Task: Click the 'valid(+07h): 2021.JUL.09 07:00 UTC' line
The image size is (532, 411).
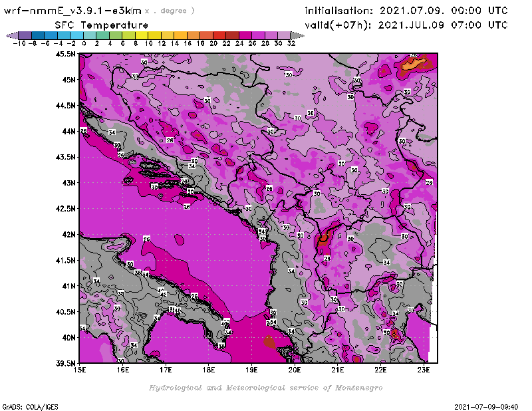Action: 406,25
